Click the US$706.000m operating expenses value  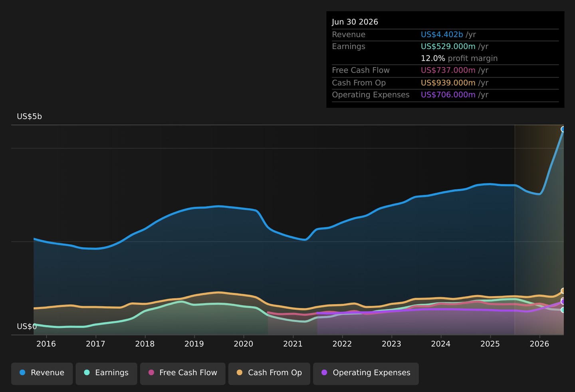(448, 95)
